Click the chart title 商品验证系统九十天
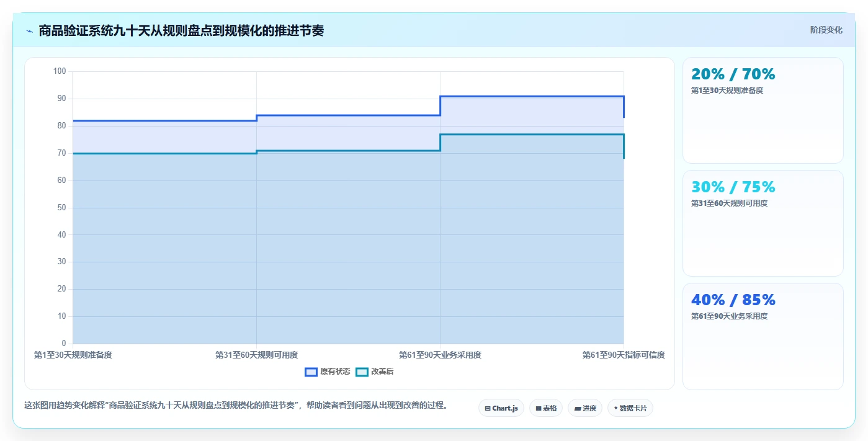 [181, 30]
